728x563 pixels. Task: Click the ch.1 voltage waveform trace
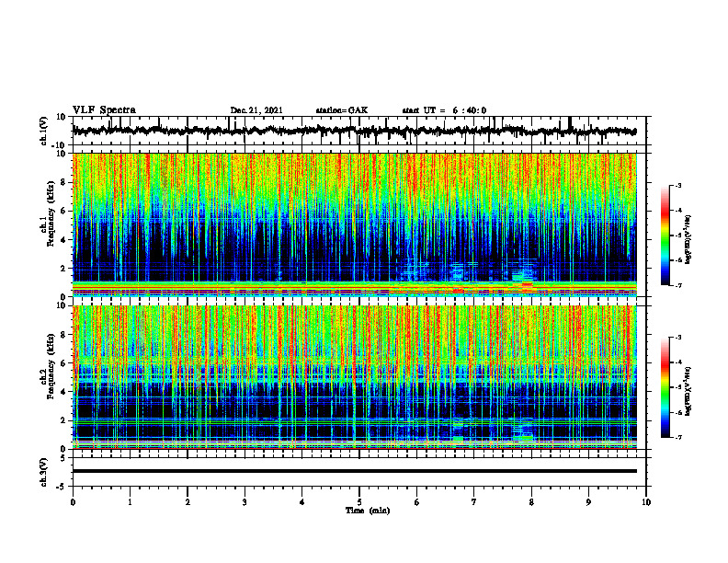pos(354,131)
